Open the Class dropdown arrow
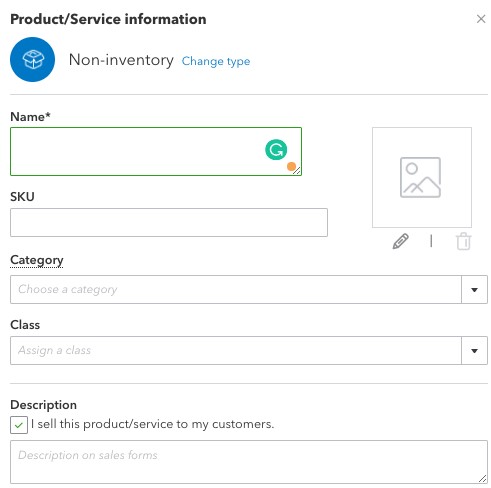491x488 pixels. point(474,351)
